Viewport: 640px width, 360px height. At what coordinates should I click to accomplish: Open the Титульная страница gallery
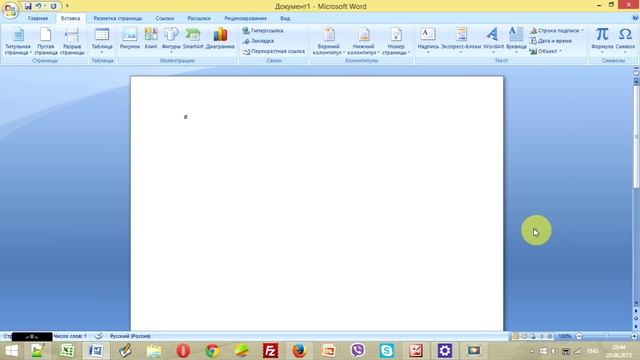pos(18,41)
